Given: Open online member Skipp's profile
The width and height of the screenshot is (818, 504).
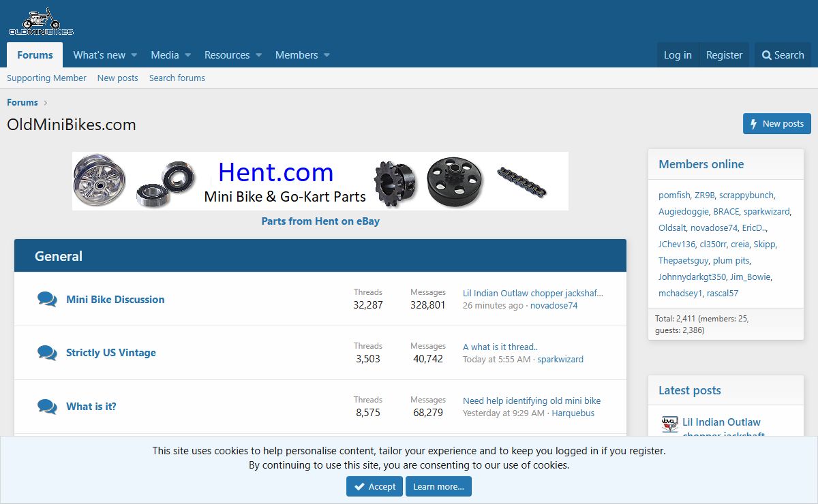Looking at the screenshot, I should coord(764,245).
